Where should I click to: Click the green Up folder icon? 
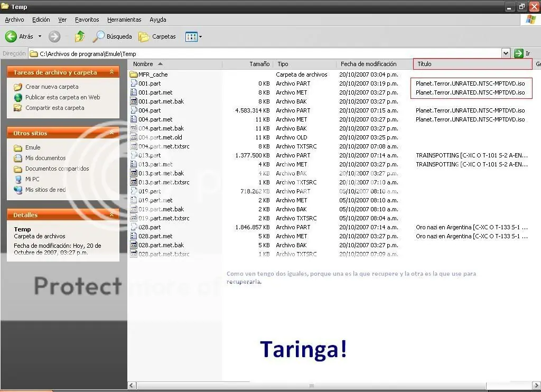click(x=80, y=36)
